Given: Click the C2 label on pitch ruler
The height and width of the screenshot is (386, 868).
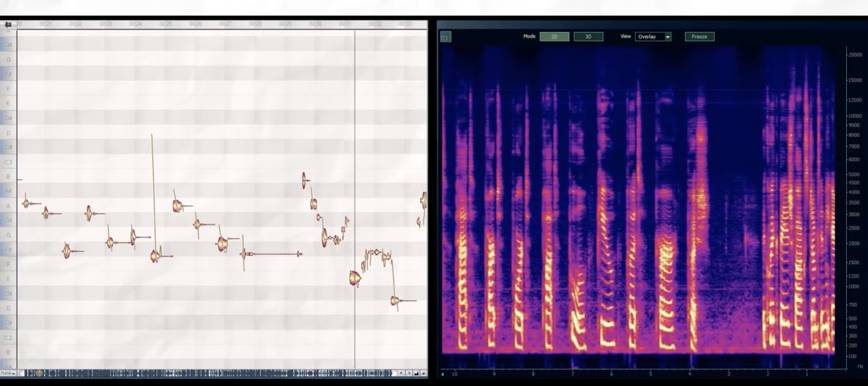Looking at the screenshot, I should [8, 338].
